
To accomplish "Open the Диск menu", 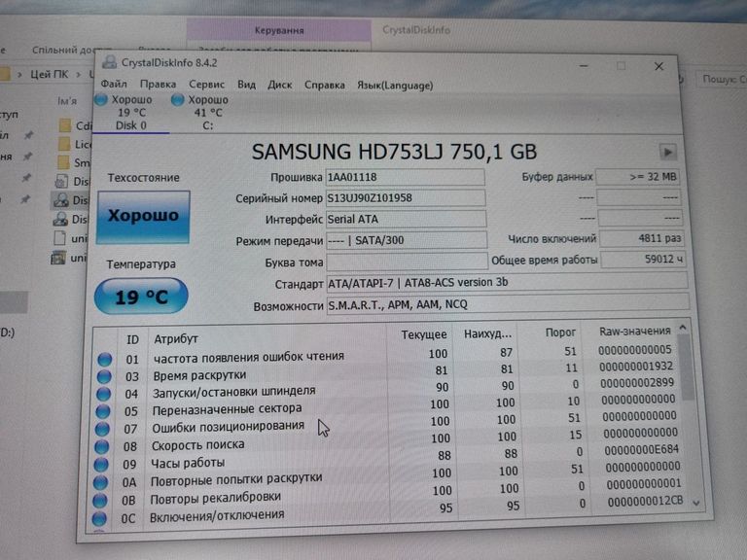I will [x=280, y=85].
